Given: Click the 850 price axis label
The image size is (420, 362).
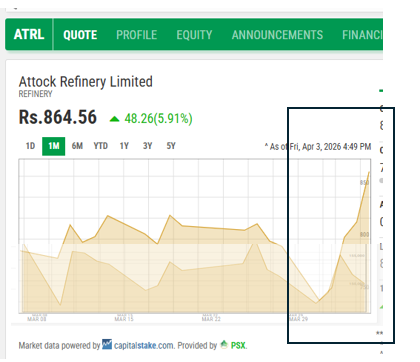Looking at the screenshot, I should tap(364, 183).
